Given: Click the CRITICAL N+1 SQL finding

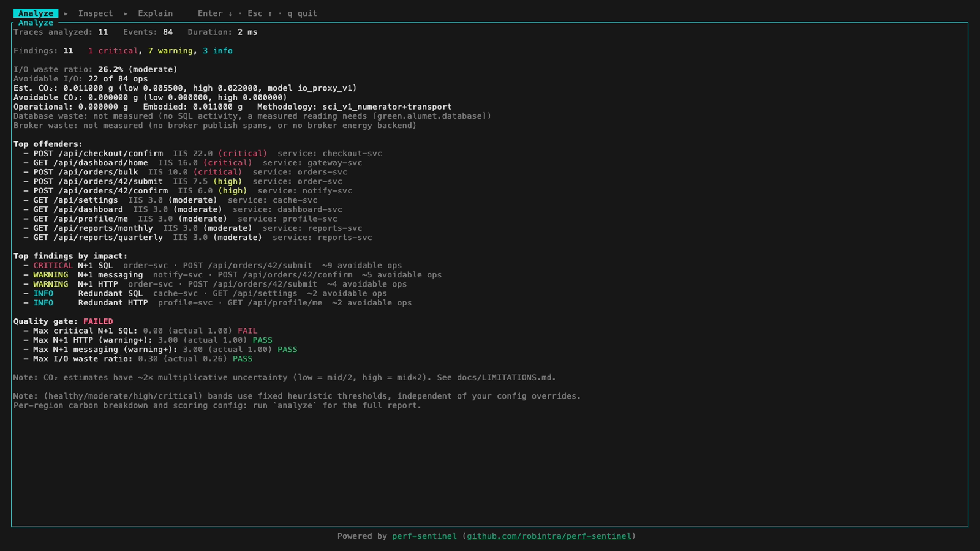Looking at the screenshot, I should [x=213, y=266].
